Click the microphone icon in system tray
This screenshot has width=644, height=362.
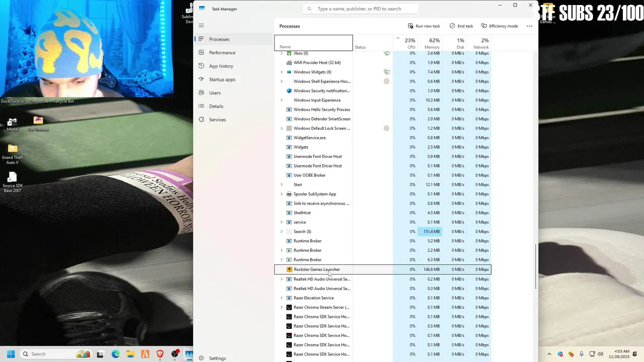pos(582,354)
